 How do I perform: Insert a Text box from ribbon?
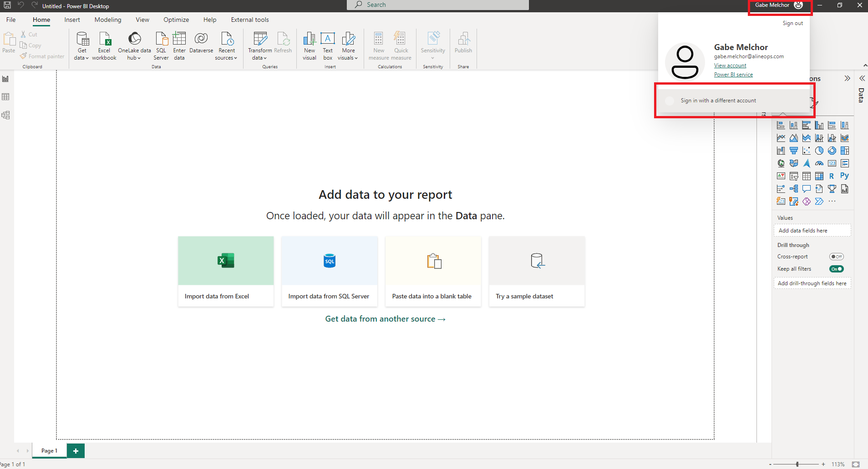(x=328, y=46)
